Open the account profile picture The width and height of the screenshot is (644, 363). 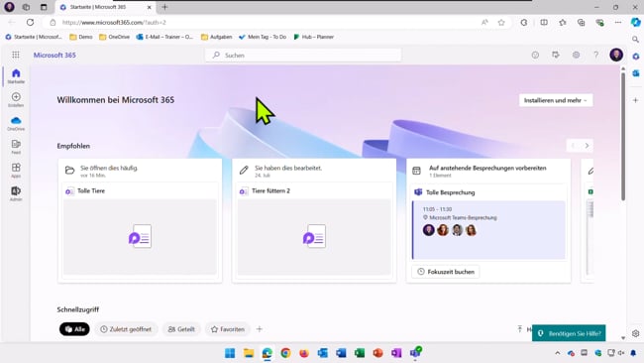coord(616,55)
